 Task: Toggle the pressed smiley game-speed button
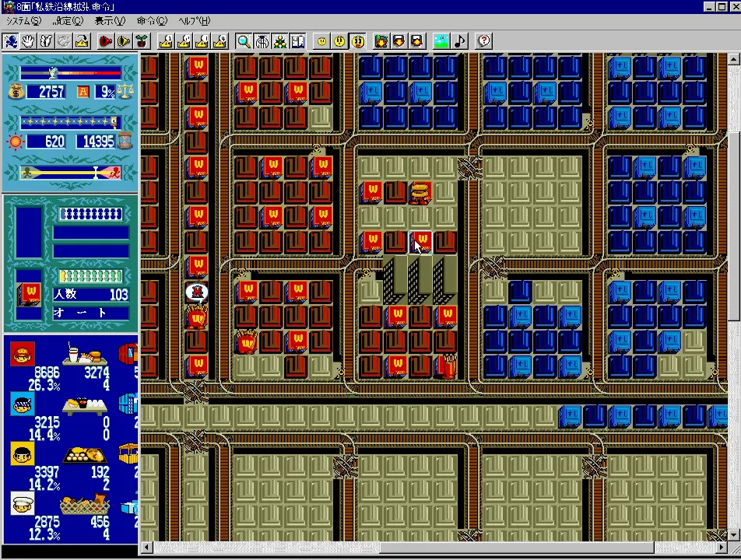point(357,41)
